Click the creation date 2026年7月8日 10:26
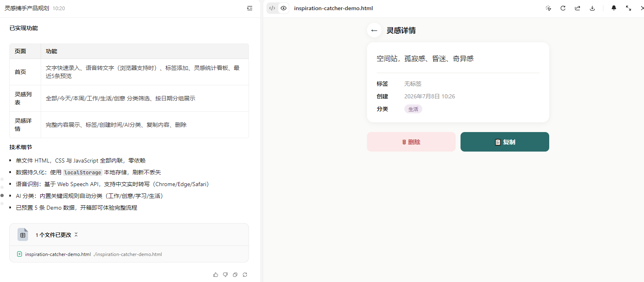644x282 pixels. click(430, 96)
